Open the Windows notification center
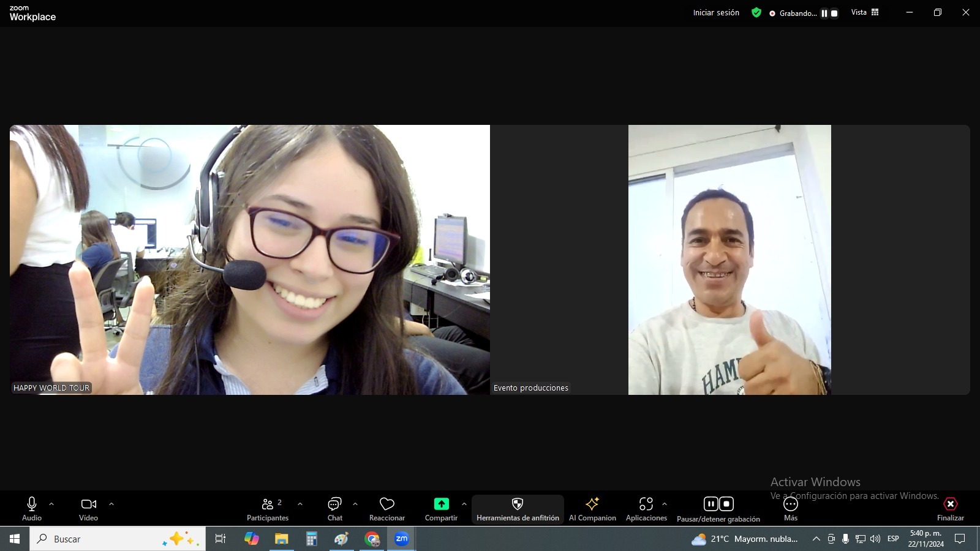The image size is (980, 551). click(960, 539)
